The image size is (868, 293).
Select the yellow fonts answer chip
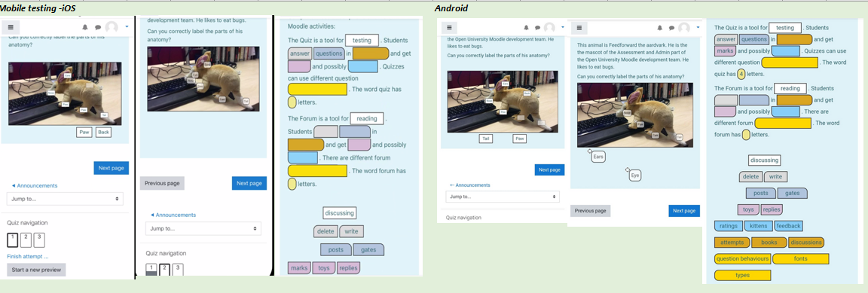coord(800,258)
